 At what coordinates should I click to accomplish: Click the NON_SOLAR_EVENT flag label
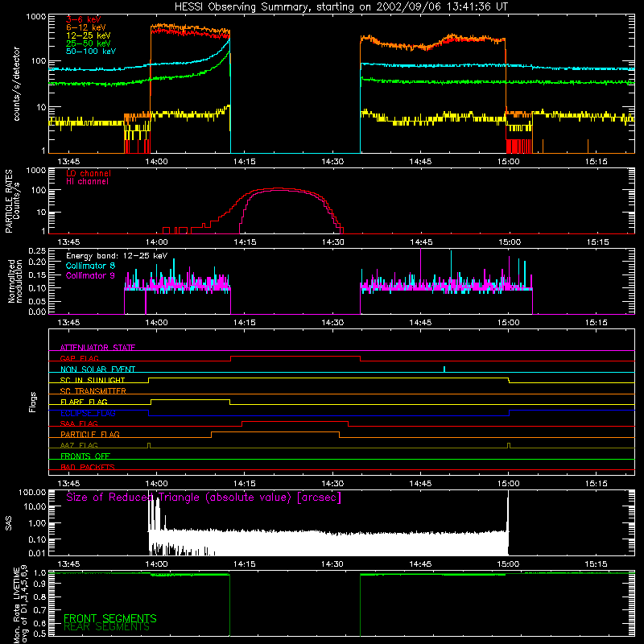pos(97,369)
